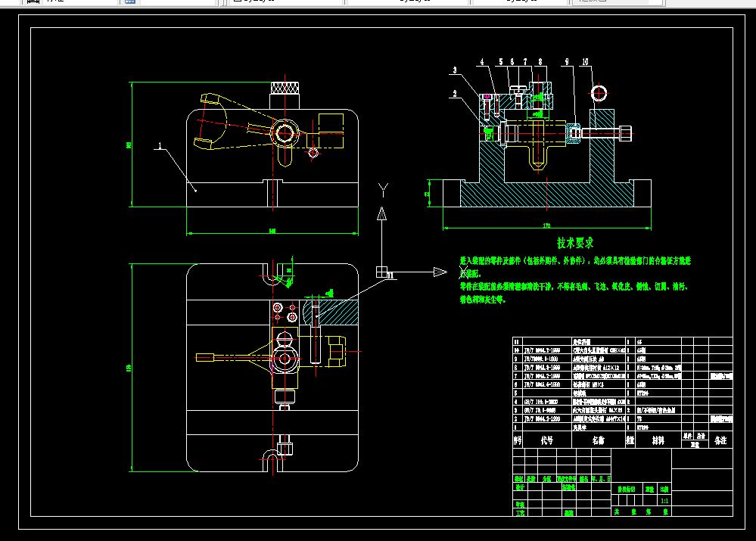Click the X axis arrowhead of the UCS icon
This screenshot has height=541, width=756.
click(440, 272)
